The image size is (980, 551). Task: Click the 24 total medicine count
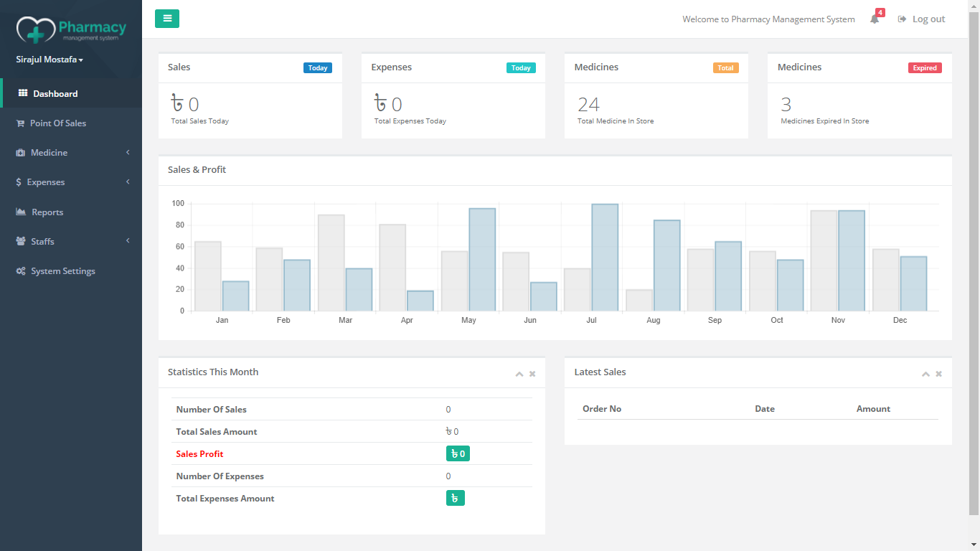pyautogui.click(x=588, y=105)
